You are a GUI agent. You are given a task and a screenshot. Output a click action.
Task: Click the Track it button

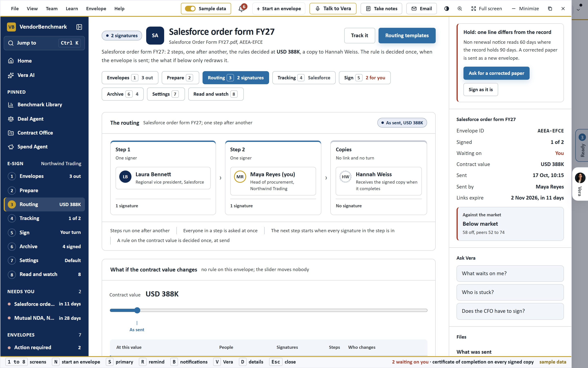(x=360, y=36)
